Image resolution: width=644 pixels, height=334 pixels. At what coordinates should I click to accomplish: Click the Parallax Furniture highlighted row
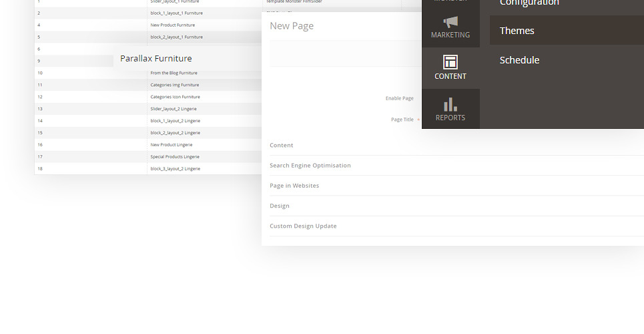click(x=156, y=59)
